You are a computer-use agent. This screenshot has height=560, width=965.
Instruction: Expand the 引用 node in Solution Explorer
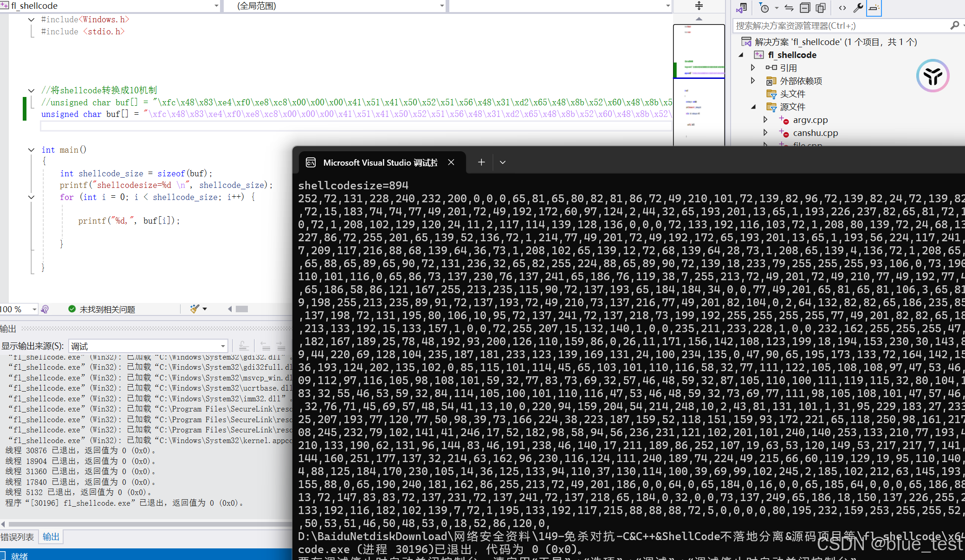(753, 67)
